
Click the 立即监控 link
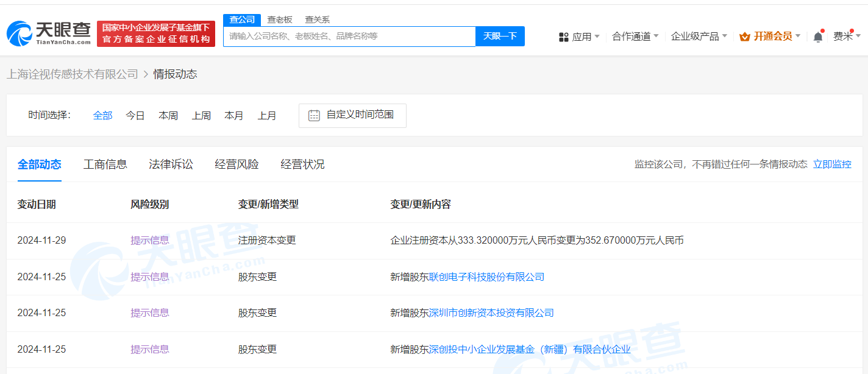pyautogui.click(x=832, y=164)
